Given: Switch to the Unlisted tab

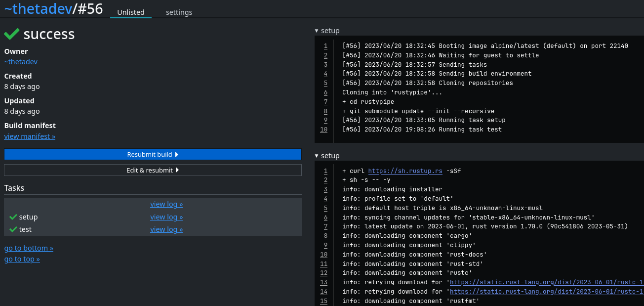Looking at the screenshot, I should click(x=130, y=12).
